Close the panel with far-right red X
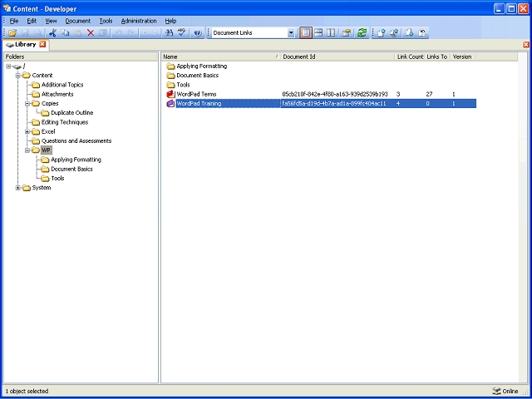This screenshot has height=399, width=532. tap(526, 44)
